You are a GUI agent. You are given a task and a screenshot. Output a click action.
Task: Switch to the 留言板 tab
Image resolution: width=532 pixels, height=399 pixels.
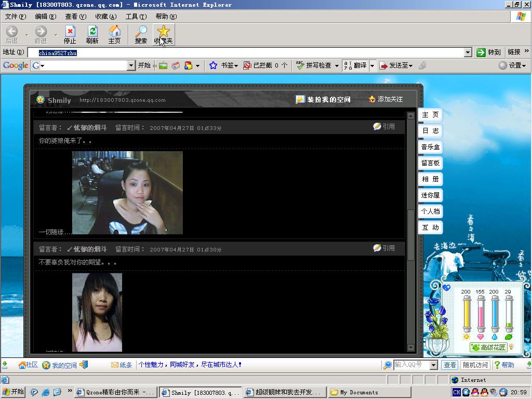pyautogui.click(x=430, y=163)
